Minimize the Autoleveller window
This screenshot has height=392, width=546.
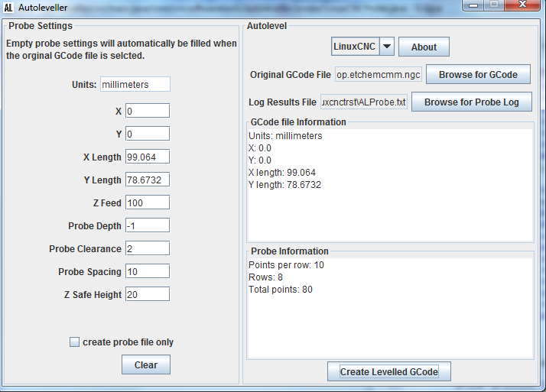pyautogui.click(x=473, y=5)
